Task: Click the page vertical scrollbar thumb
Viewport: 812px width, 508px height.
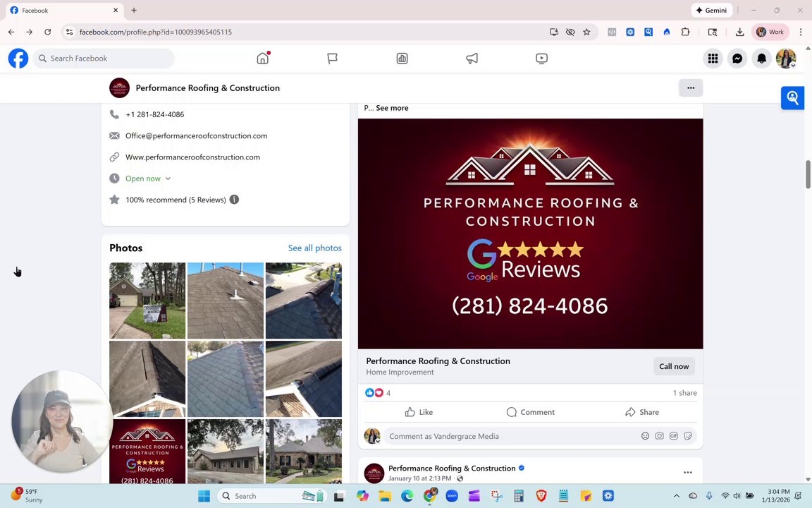Action: coord(807,175)
